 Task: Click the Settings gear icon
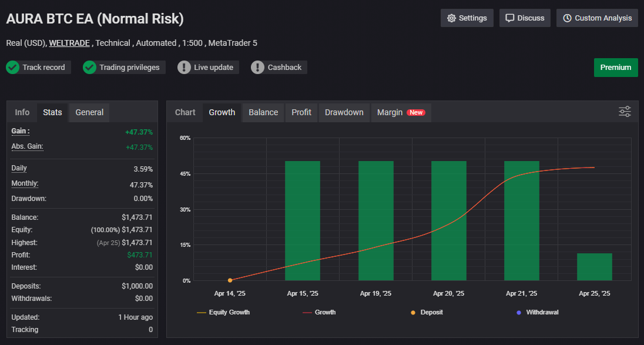451,18
